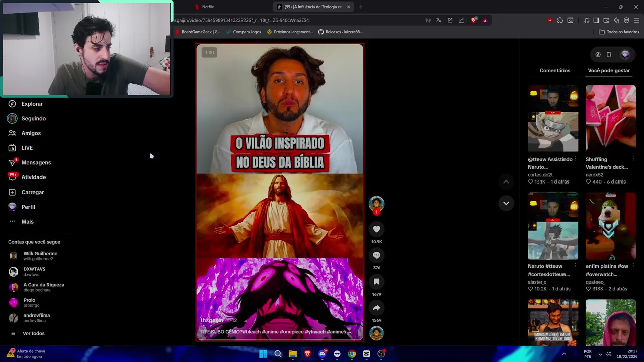Screen dimensions: 644x362
Task: Open A Cara da Riqueza account
Action: pos(37,287)
